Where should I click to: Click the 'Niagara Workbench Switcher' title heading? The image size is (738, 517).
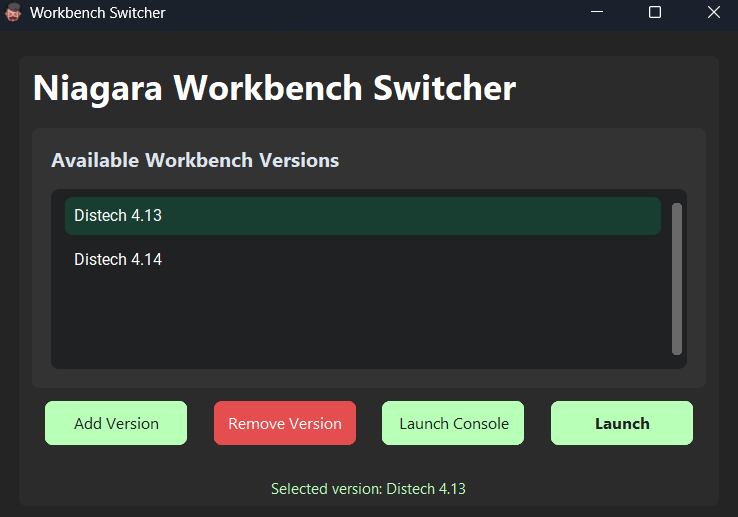pos(274,89)
